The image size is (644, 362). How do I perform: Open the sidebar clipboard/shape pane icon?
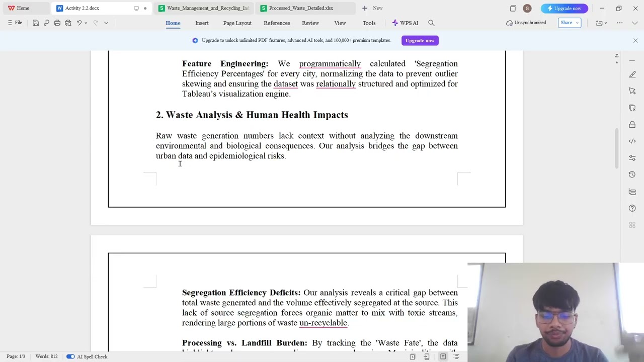(632, 108)
